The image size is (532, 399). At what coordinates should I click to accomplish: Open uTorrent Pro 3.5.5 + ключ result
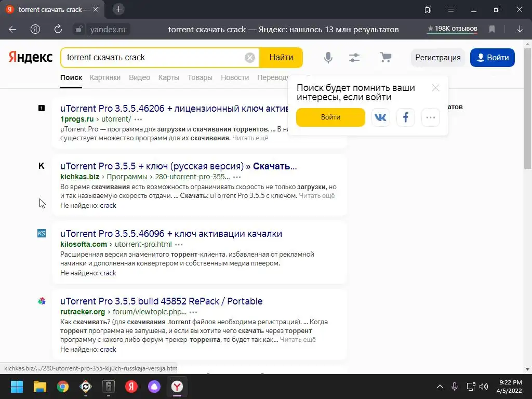(x=179, y=166)
